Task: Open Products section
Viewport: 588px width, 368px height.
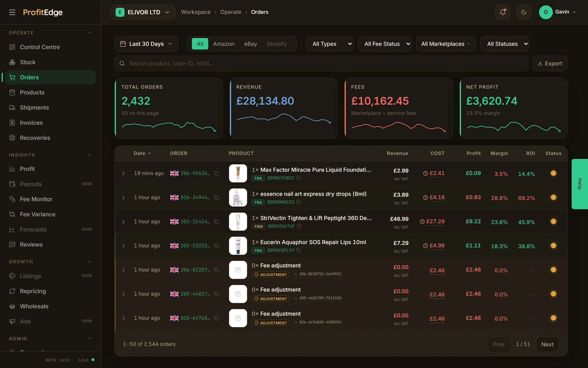Action: point(50,93)
